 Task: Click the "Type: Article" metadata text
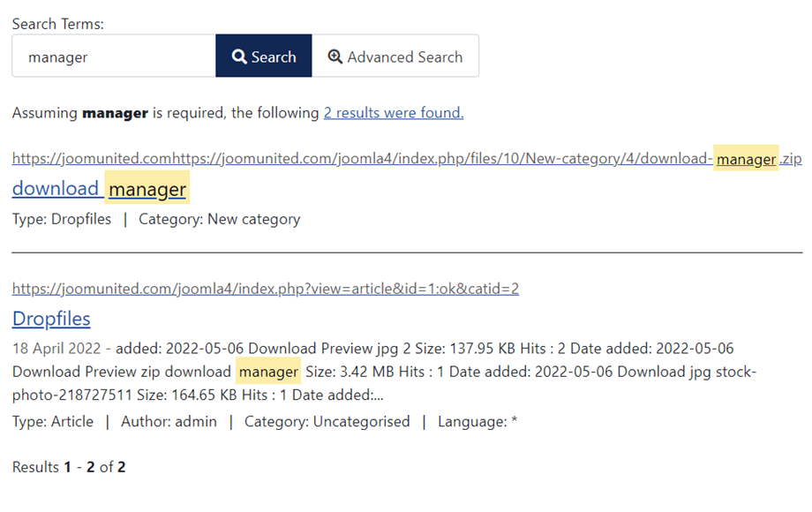(x=53, y=422)
